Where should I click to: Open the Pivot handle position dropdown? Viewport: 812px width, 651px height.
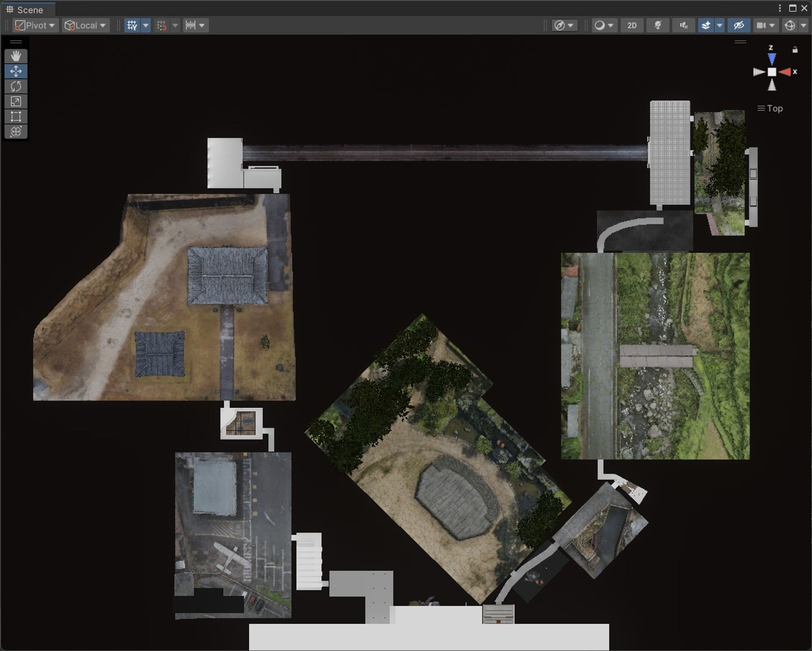(35, 26)
